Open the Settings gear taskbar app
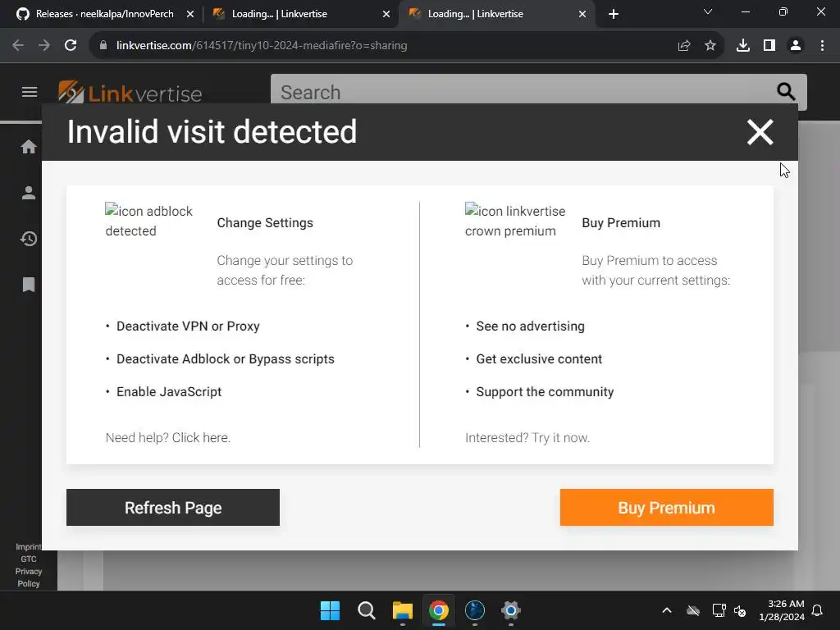The width and height of the screenshot is (840, 630). click(x=511, y=610)
